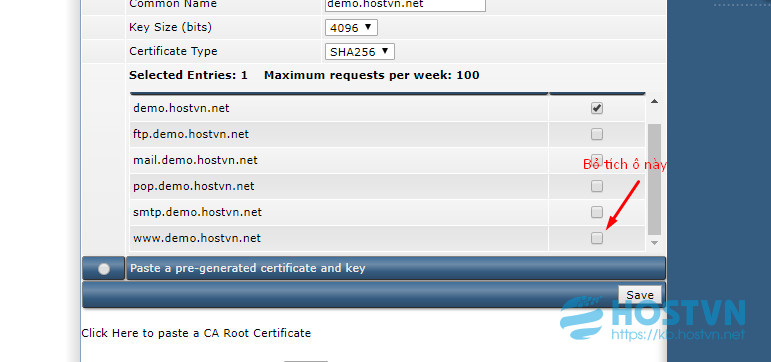Uncheck the demo.hostvn.net checkbox

tap(596, 109)
